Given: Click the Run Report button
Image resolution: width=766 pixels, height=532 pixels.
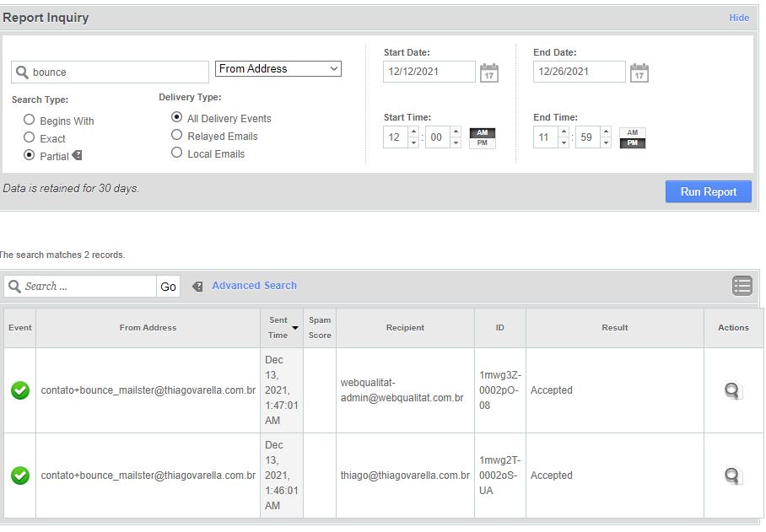Looking at the screenshot, I should click(708, 191).
